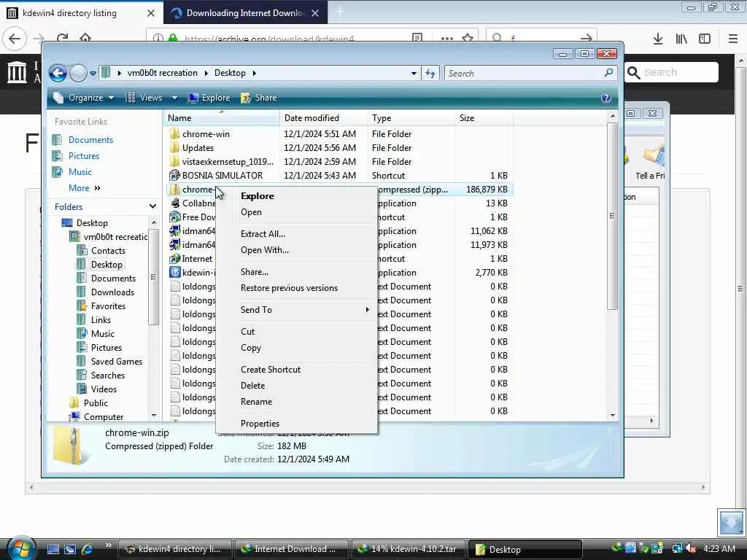Open Firefox library icon

pyautogui.click(x=681, y=39)
